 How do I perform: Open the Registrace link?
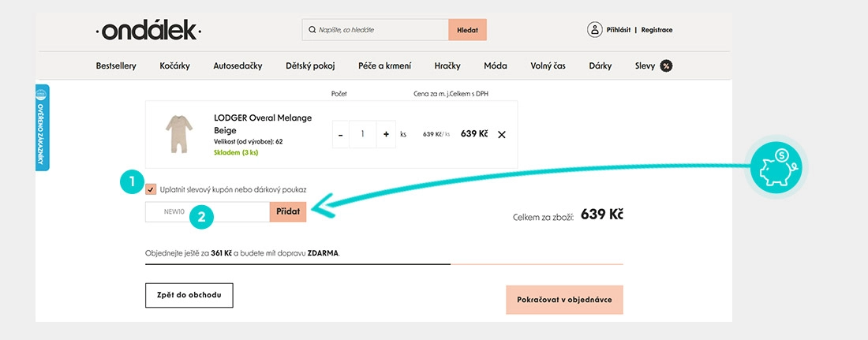(657, 30)
